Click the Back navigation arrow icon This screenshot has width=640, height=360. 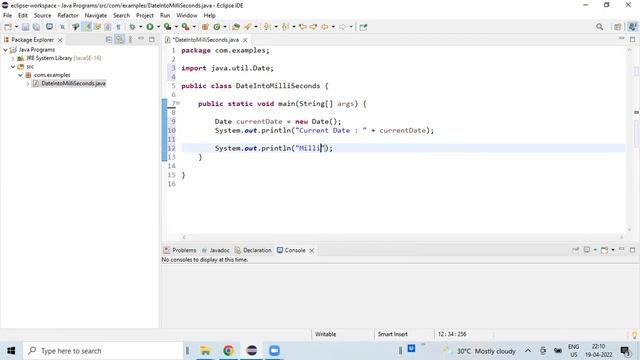tap(324, 27)
